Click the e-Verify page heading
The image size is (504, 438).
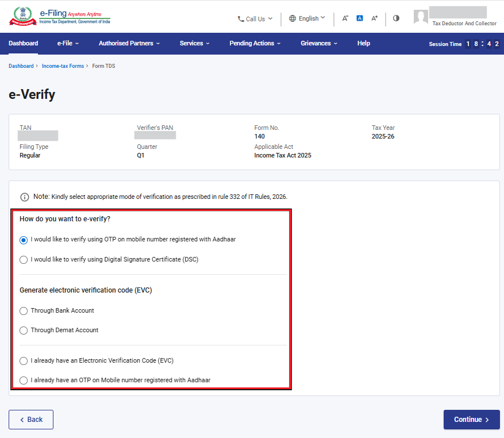click(32, 94)
